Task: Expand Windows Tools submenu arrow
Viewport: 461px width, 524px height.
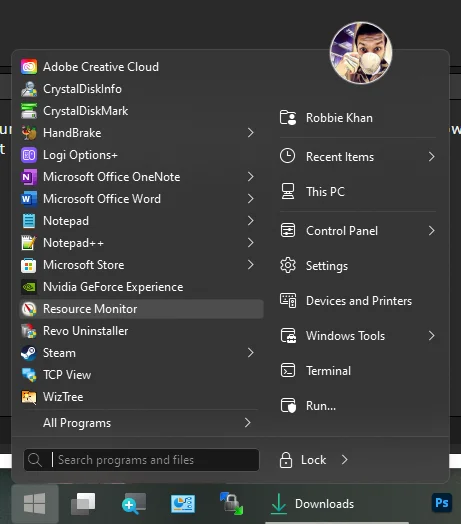Action: (x=432, y=336)
